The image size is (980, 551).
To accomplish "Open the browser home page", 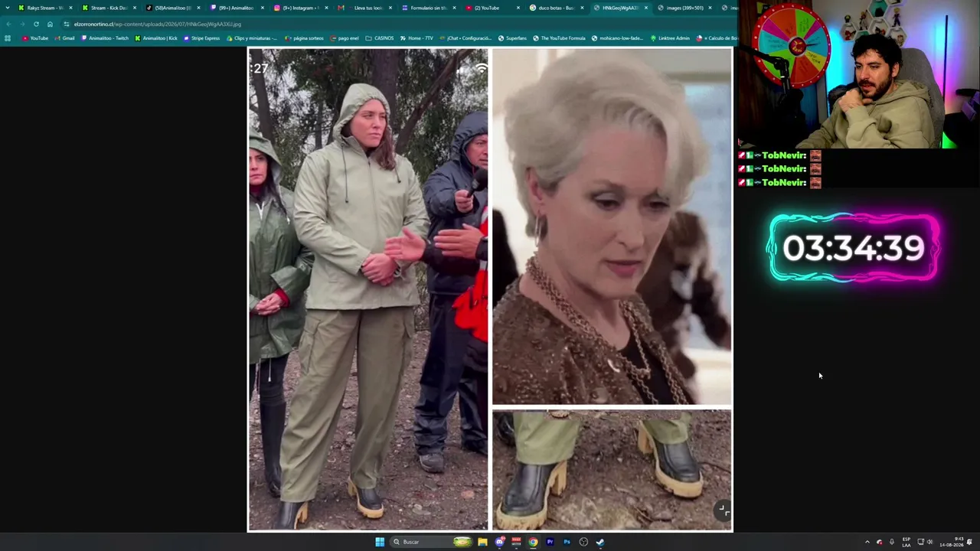I will tap(50, 24).
